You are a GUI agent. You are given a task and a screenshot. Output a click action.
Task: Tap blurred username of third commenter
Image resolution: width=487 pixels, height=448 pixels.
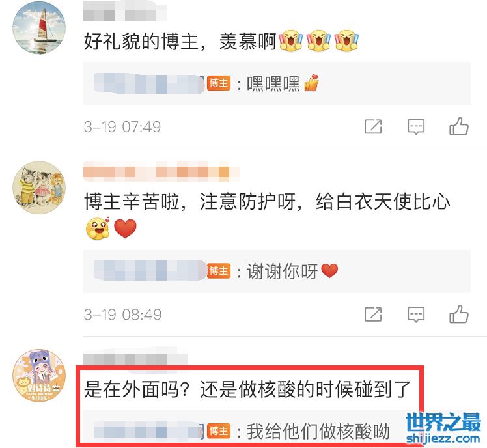point(135,359)
